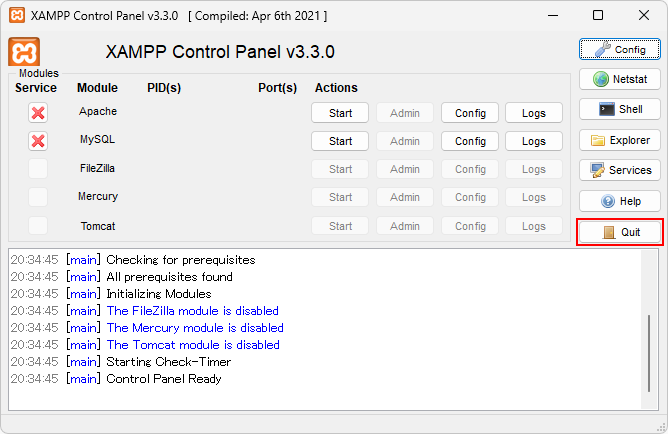Click the Tomcat service checkbox

pos(38,226)
